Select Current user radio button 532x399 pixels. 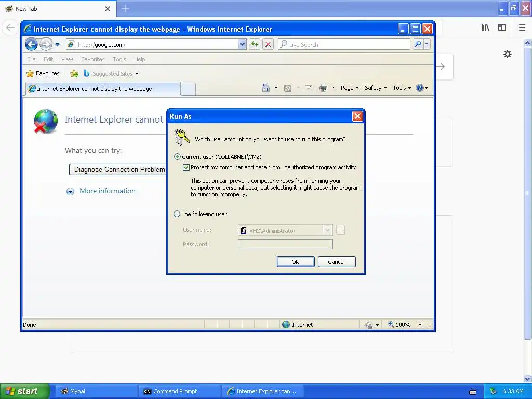pos(177,157)
